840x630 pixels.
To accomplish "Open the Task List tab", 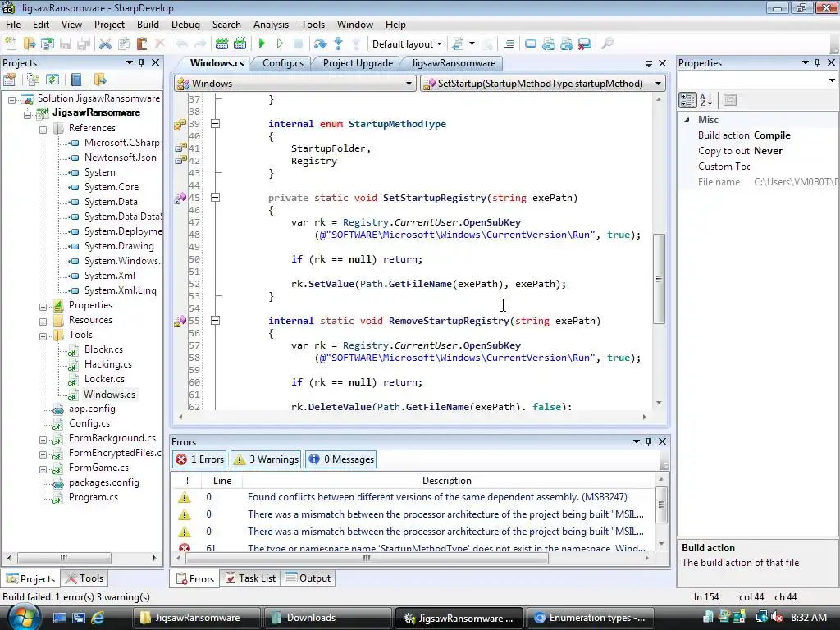I will click(x=251, y=578).
